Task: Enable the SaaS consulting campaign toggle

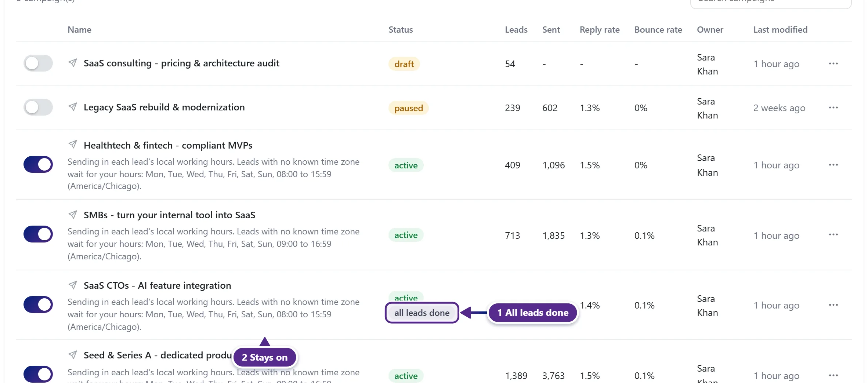Action: [38, 63]
